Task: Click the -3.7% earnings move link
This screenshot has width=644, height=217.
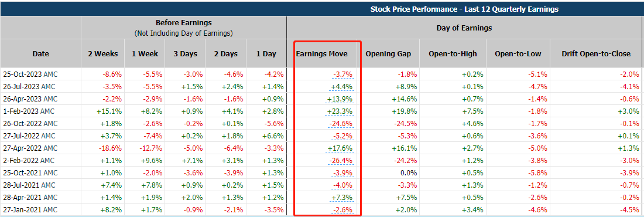Action: point(343,74)
